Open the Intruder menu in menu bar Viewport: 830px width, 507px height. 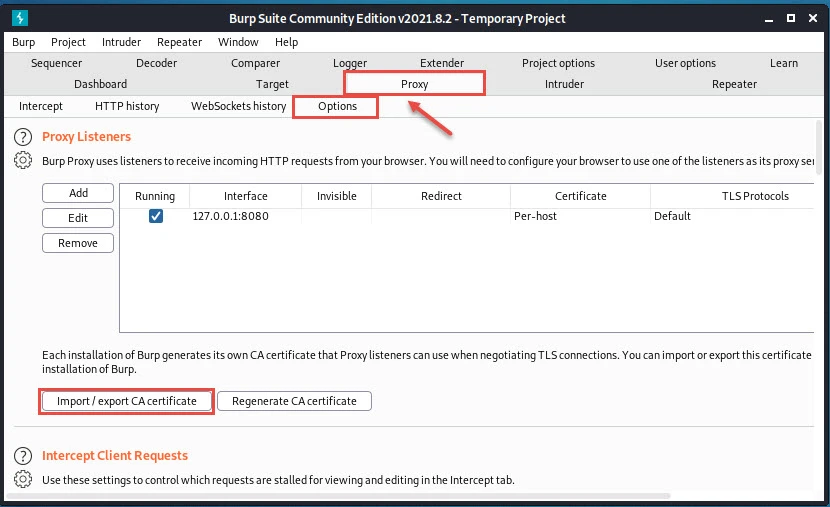(121, 42)
